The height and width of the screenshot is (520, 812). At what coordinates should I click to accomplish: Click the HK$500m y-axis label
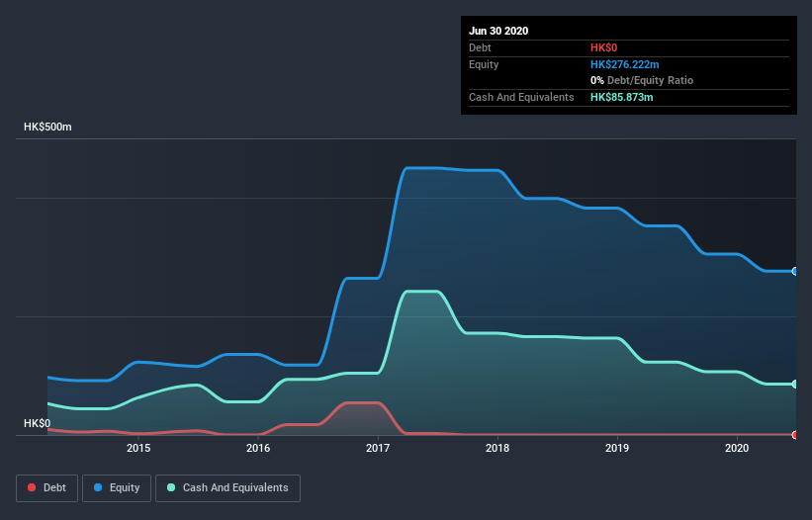point(47,127)
